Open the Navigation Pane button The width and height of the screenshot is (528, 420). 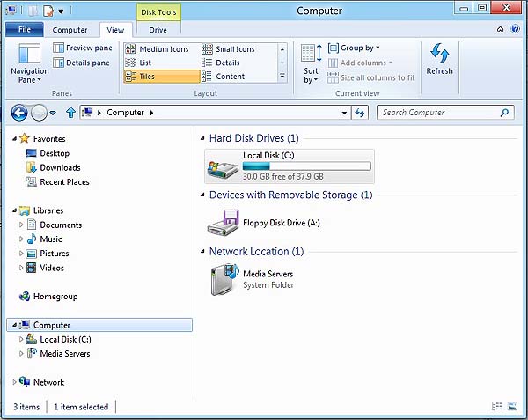[29, 63]
